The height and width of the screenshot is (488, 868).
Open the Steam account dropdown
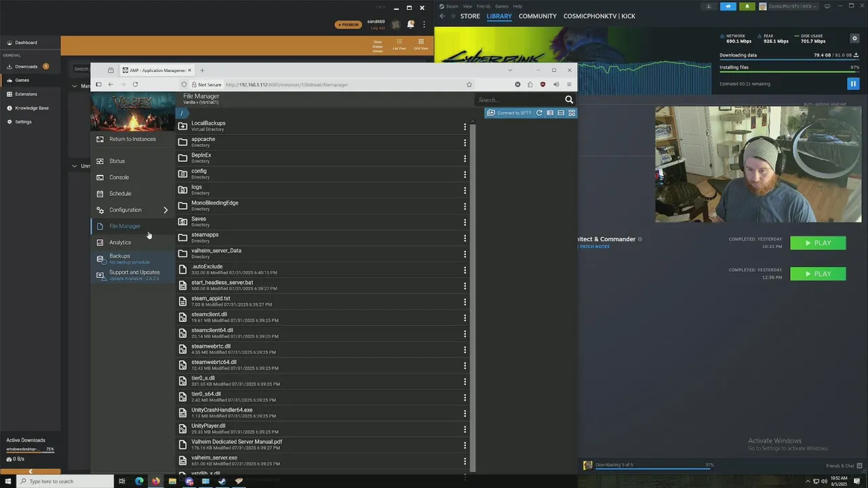[788, 7]
